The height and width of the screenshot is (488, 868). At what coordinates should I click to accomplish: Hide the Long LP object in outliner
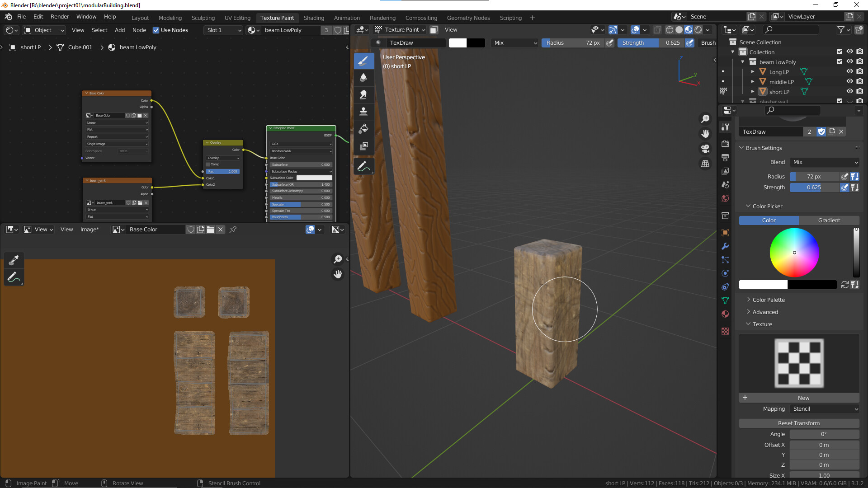tap(849, 72)
